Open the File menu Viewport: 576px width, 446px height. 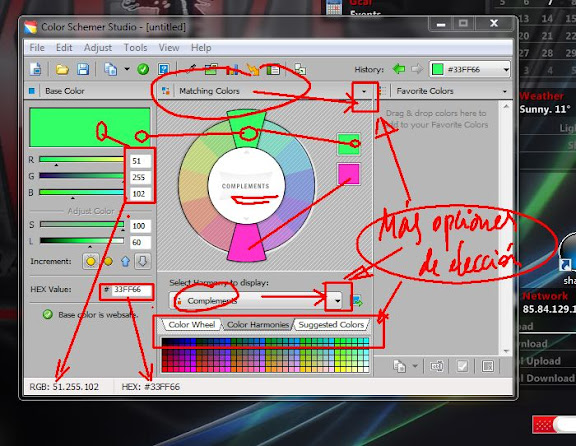pos(37,48)
